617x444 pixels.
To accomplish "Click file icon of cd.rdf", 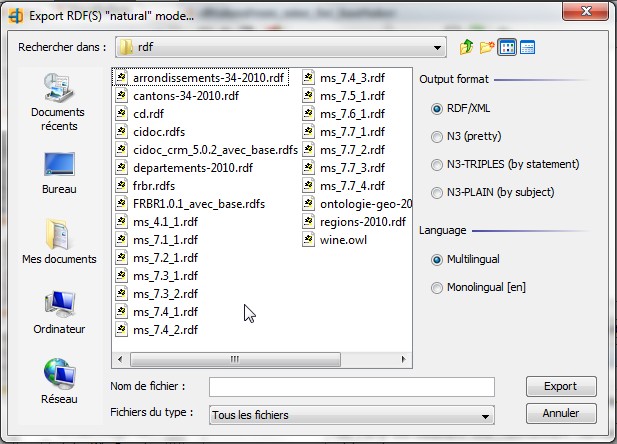I will [122, 113].
